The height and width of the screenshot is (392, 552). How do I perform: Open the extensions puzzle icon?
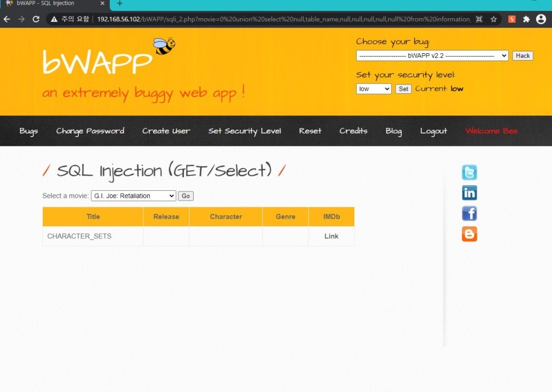526,19
